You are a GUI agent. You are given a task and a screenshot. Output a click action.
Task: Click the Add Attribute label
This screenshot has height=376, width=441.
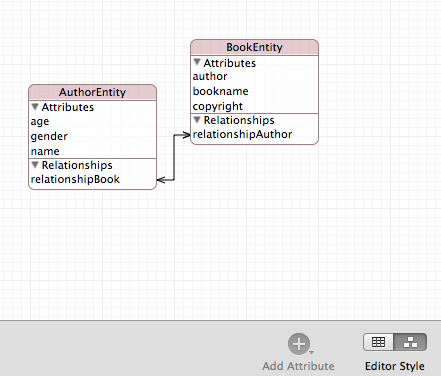298,366
